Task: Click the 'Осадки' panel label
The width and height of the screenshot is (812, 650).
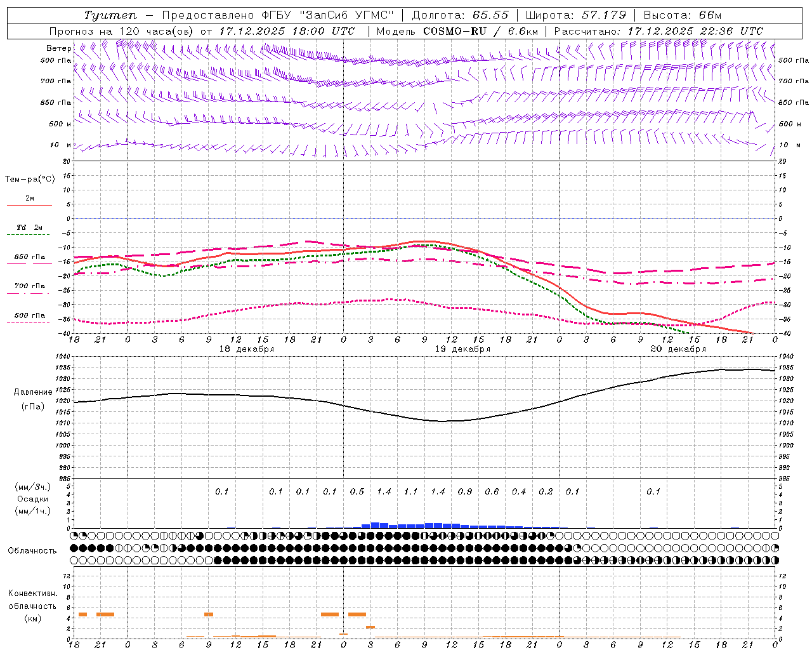Action: tap(32, 499)
